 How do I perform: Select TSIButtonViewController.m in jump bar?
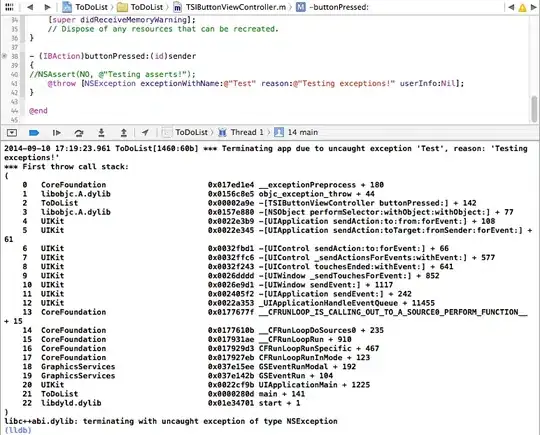click(229, 7)
